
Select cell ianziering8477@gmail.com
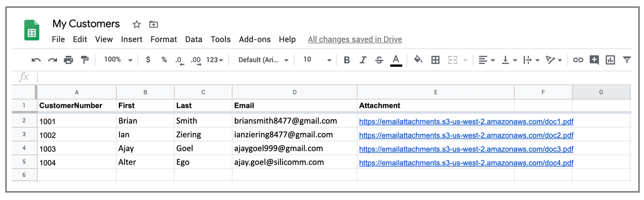click(x=295, y=135)
